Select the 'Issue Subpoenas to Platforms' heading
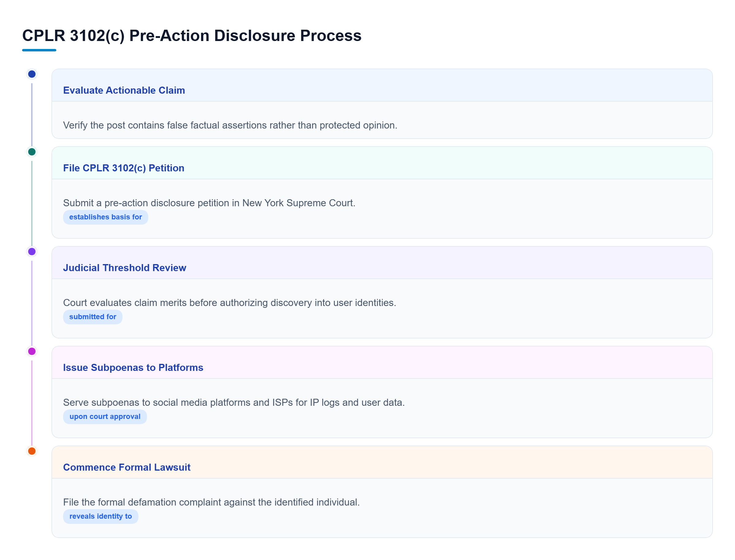The image size is (735, 560). click(133, 367)
